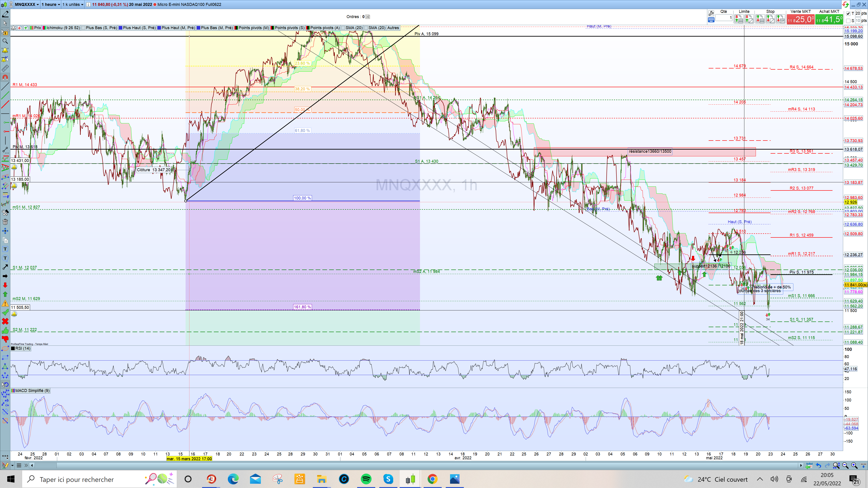Click the magnifier zoom tool in left toolbar

[5, 41]
